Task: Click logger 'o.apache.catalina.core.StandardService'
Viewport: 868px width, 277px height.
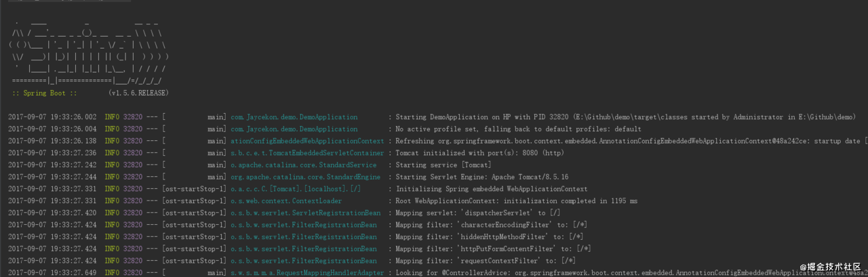Action: [304, 165]
